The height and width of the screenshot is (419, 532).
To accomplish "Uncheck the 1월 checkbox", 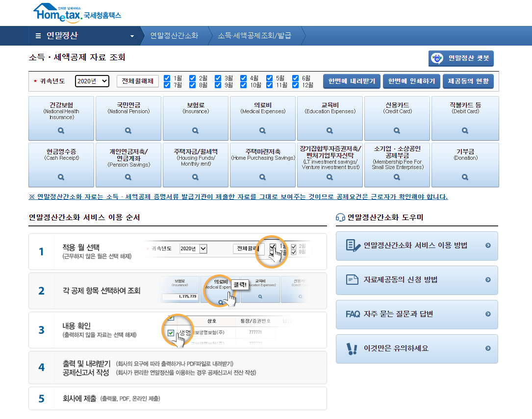I will click(167, 78).
